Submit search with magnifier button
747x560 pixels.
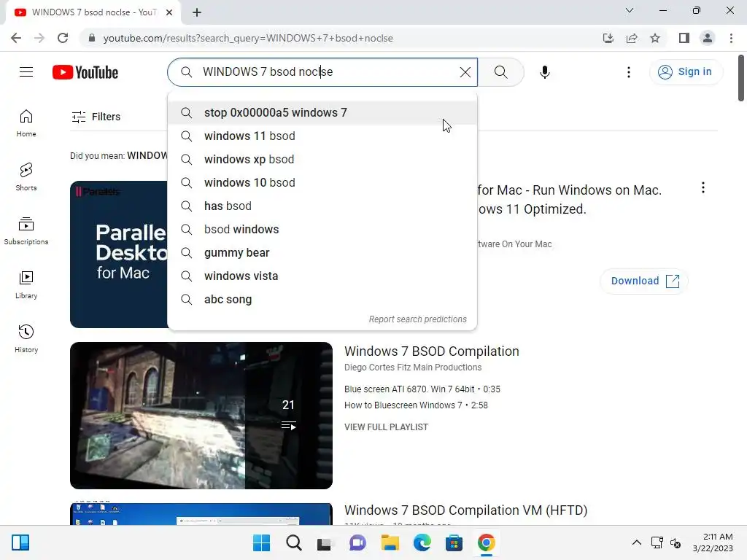click(x=500, y=72)
